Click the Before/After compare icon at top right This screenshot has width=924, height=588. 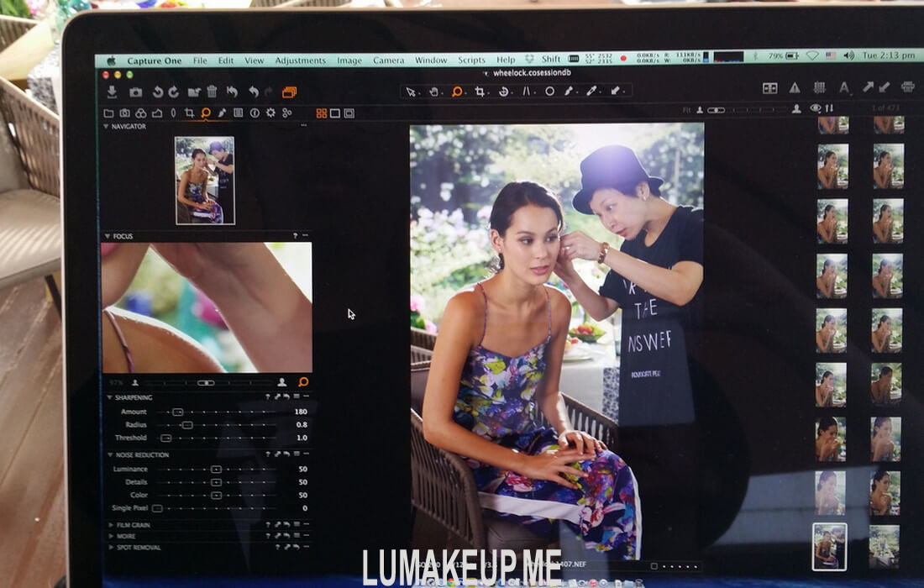(x=769, y=88)
